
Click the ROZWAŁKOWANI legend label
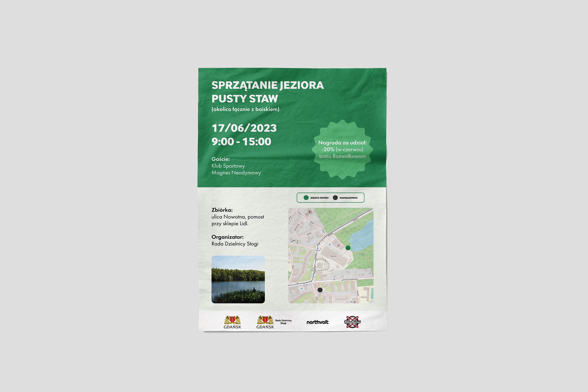pyautogui.click(x=349, y=198)
